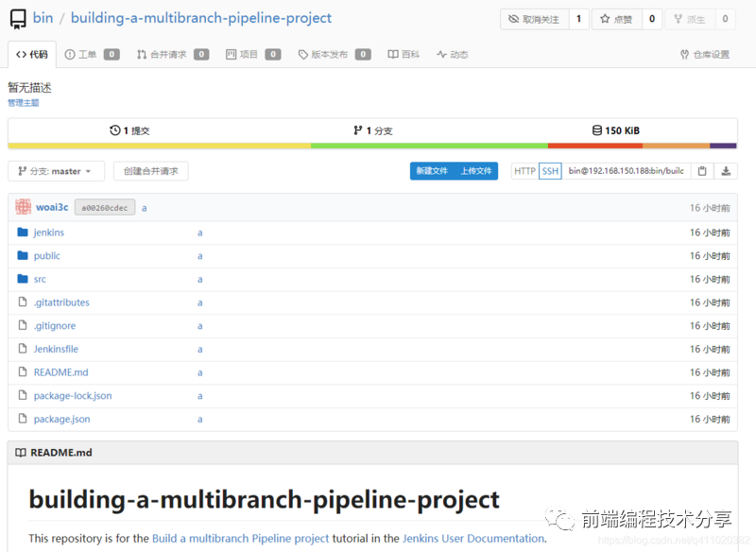Click 创建合并请求 create pull request button
Viewport: 756px width, 552px height.
pyautogui.click(x=151, y=171)
